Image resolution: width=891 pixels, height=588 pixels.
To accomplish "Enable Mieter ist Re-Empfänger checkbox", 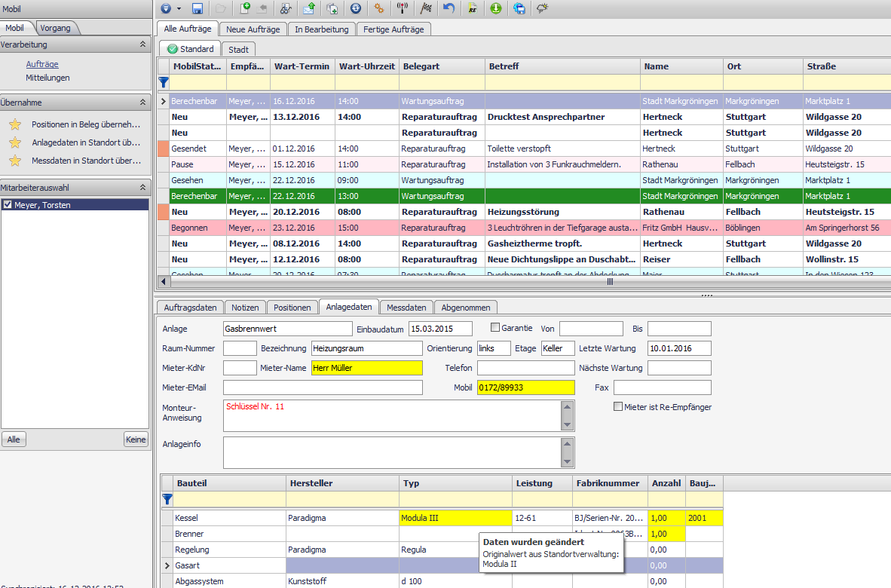I will point(618,407).
